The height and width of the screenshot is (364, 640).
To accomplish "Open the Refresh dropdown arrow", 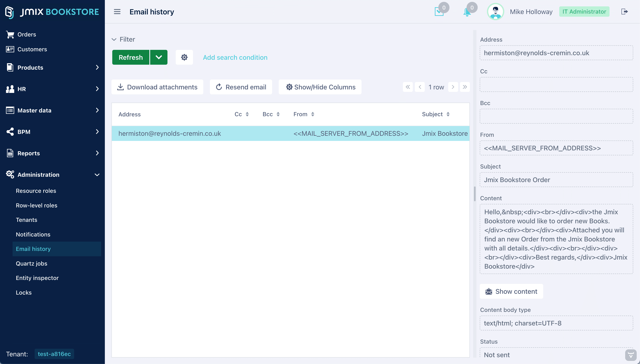I will coord(159,57).
